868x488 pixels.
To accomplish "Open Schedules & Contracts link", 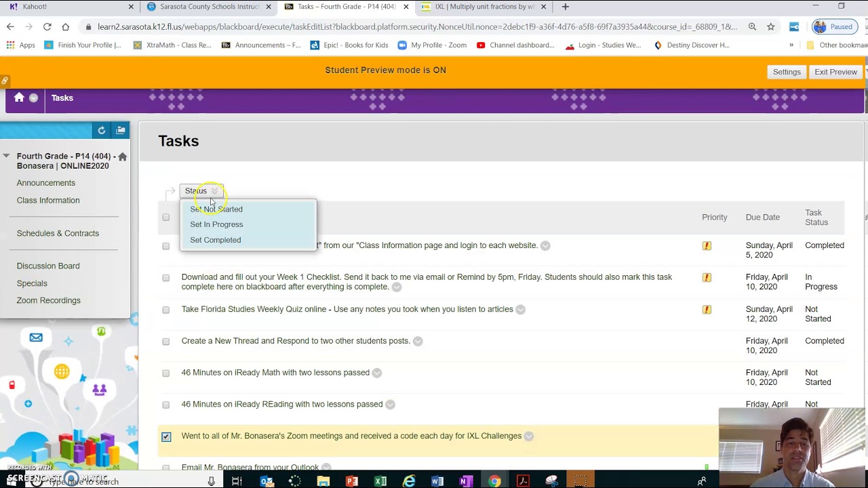I will click(58, 233).
